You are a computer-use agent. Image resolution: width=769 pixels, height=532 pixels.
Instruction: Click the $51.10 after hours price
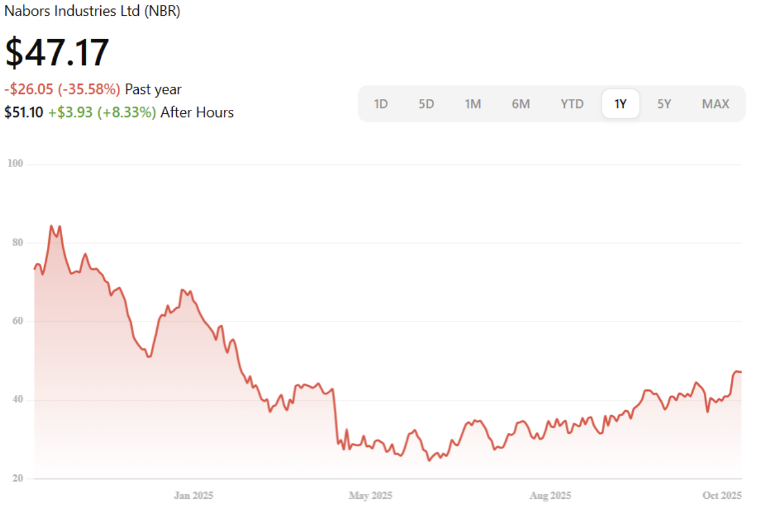click(x=24, y=112)
